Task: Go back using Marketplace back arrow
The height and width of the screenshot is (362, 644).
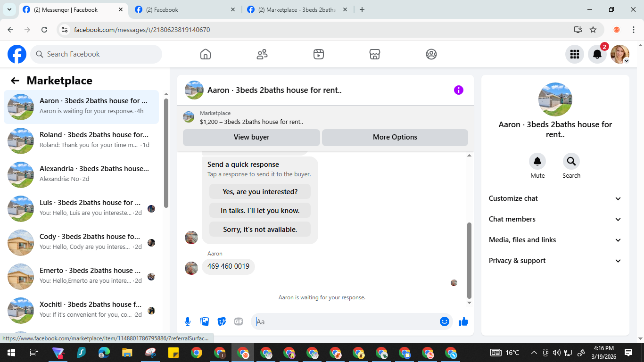Action: click(15, 81)
